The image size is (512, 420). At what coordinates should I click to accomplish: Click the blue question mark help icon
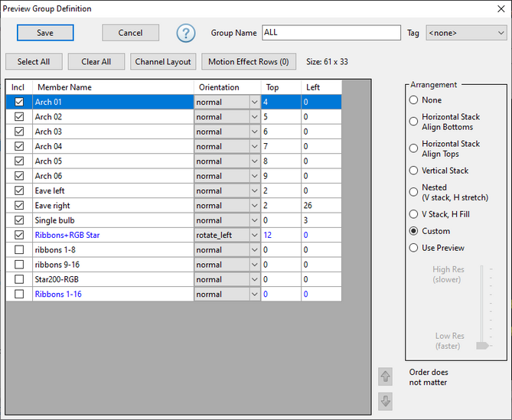coord(186,33)
